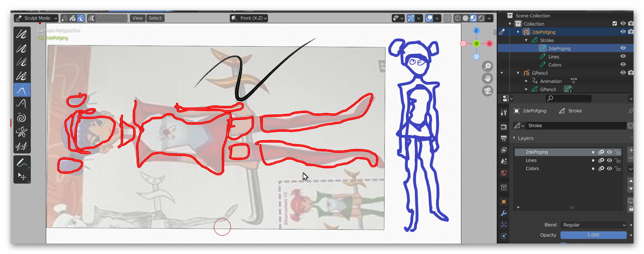This screenshot has width=644, height=254.
Task: Open the Modifiers wrench tab
Action: coord(504,213)
